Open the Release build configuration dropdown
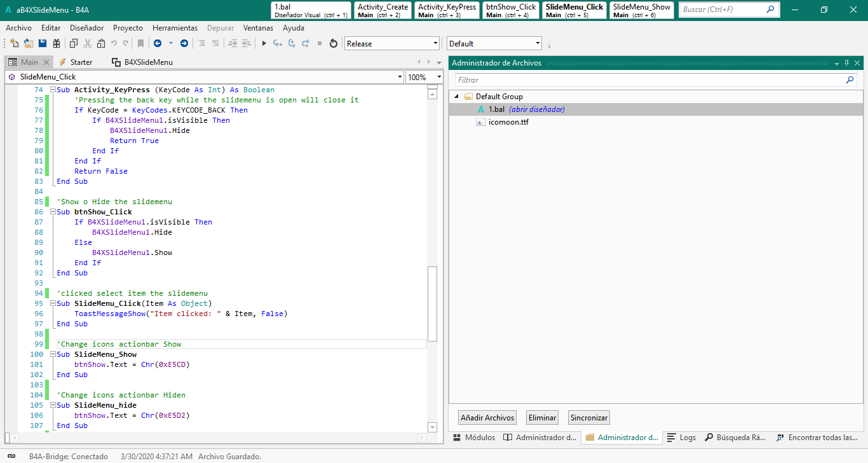The image size is (868, 463). coord(435,43)
